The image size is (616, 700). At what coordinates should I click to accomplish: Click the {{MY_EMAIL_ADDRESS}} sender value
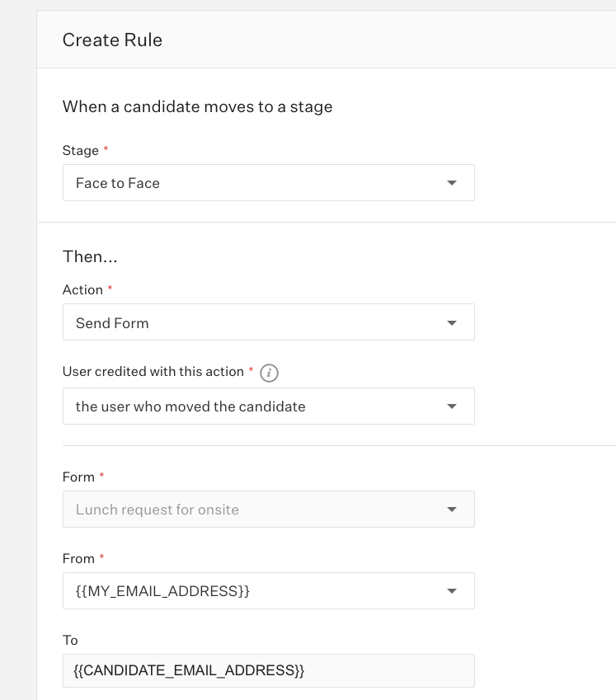coord(162,591)
